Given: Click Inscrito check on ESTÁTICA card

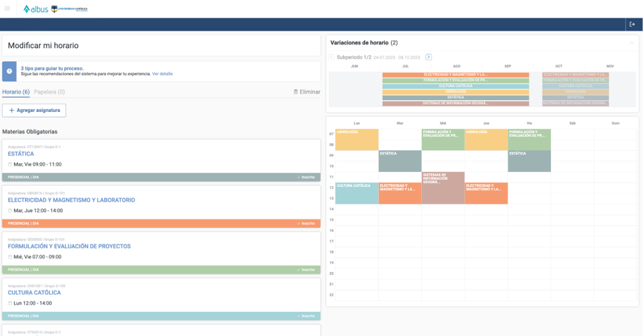Looking at the screenshot, I should point(306,177).
